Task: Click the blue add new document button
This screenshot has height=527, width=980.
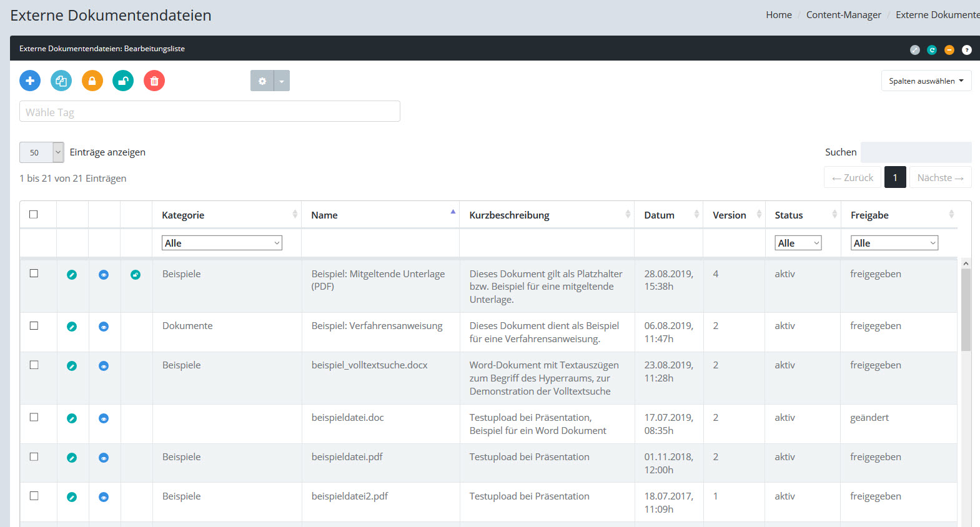Action: click(30, 81)
